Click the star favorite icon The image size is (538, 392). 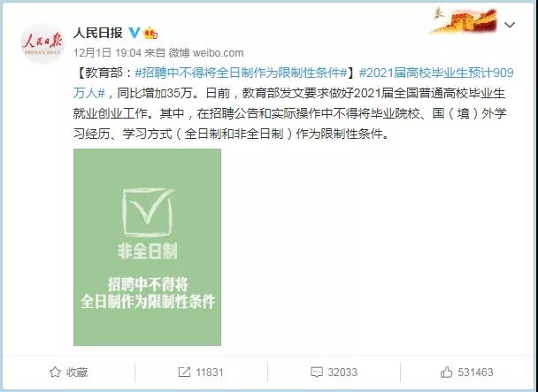[55, 373]
